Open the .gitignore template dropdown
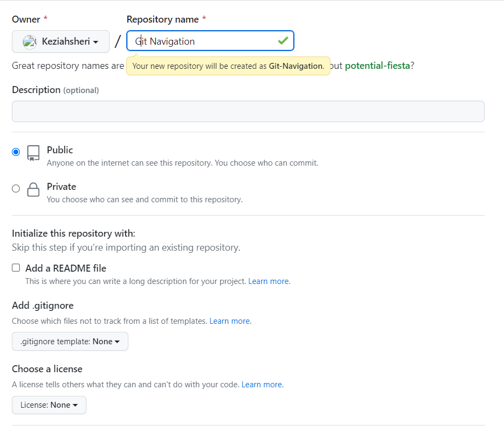 tap(69, 341)
